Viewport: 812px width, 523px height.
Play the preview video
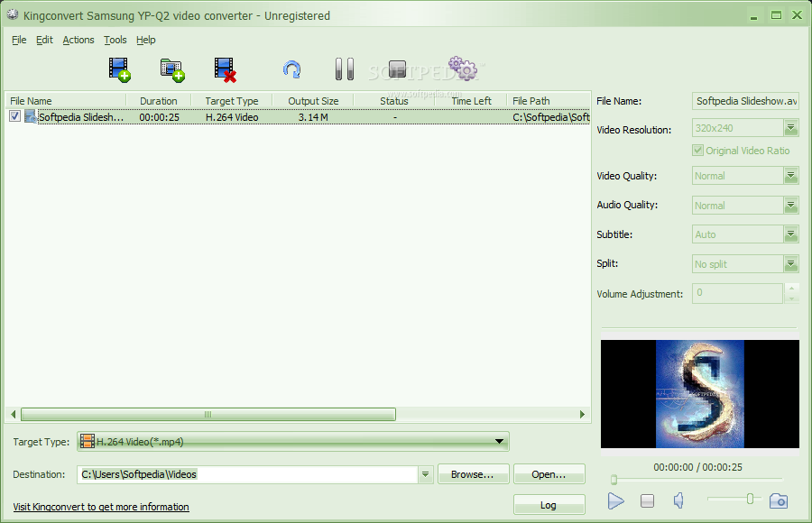point(615,500)
